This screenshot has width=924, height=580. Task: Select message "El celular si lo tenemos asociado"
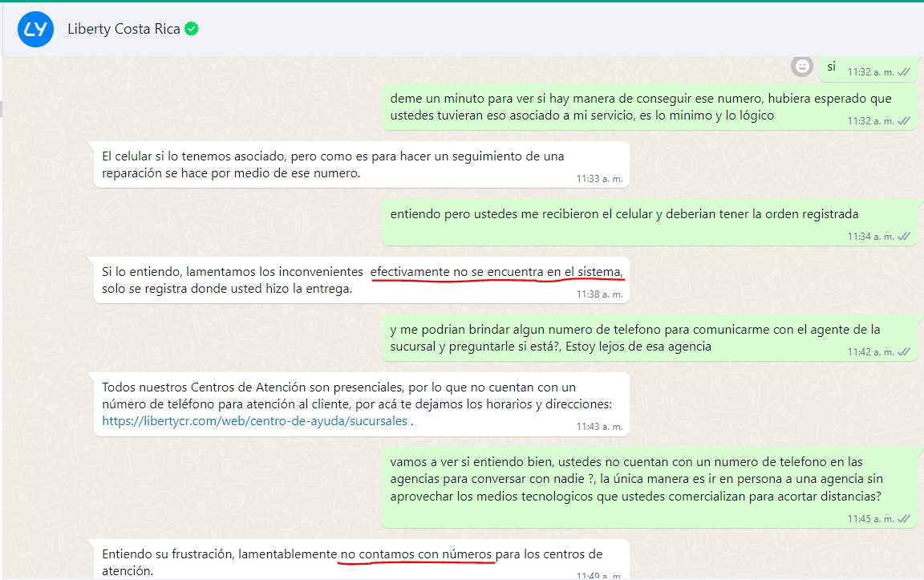click(x=361, y=164)
